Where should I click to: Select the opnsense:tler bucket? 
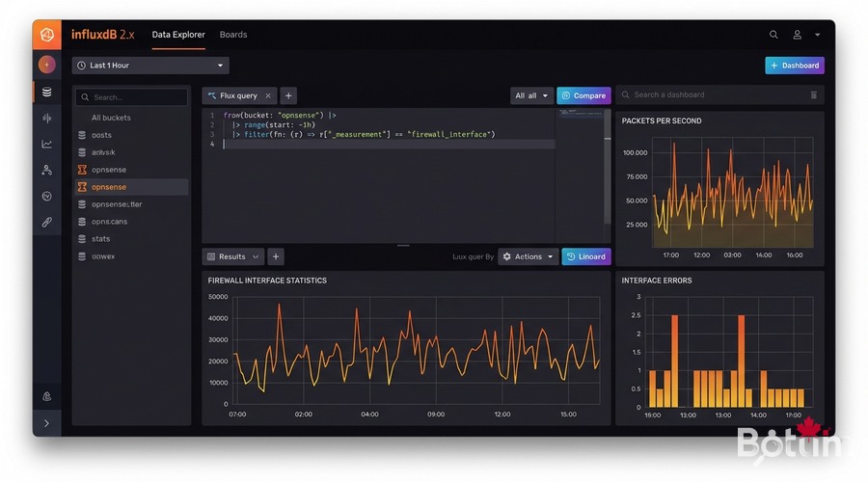tap(132, 204)
